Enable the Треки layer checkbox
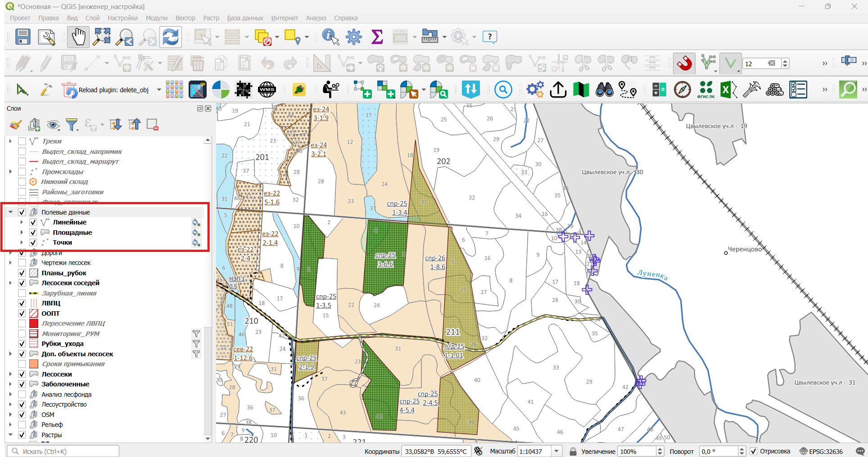The image size is (868, 457). point(22,141)
